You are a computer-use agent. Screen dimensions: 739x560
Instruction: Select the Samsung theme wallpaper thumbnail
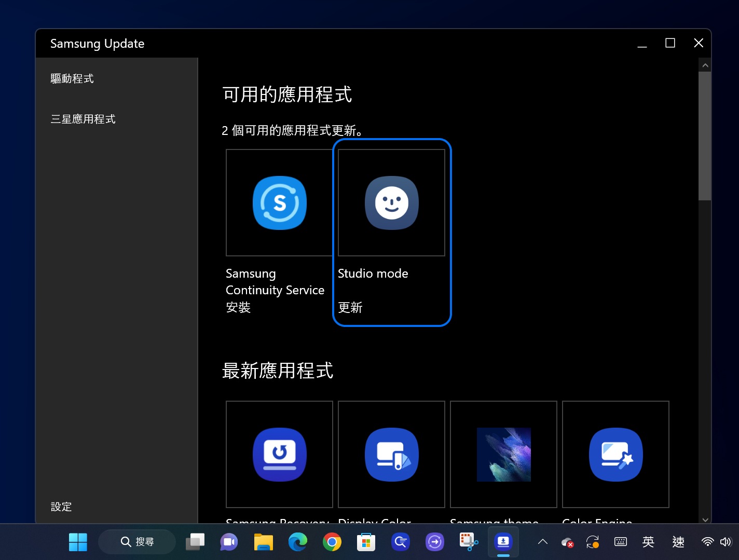coord(503,454)
